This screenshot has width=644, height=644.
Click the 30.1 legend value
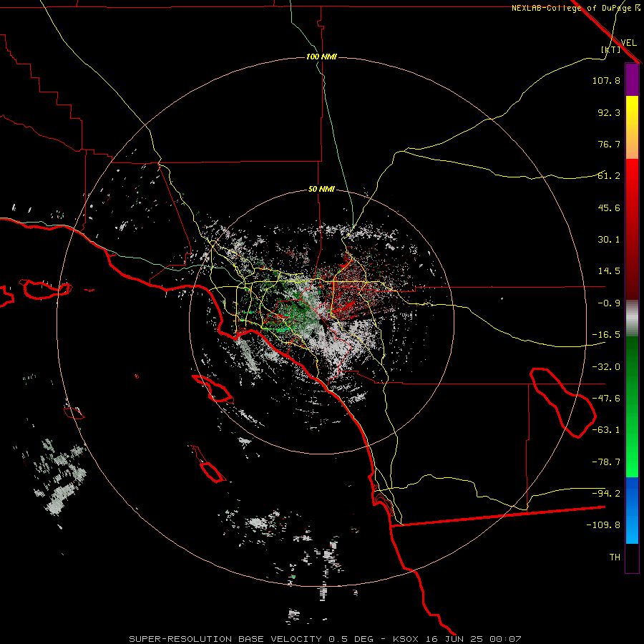pos(609,240)
